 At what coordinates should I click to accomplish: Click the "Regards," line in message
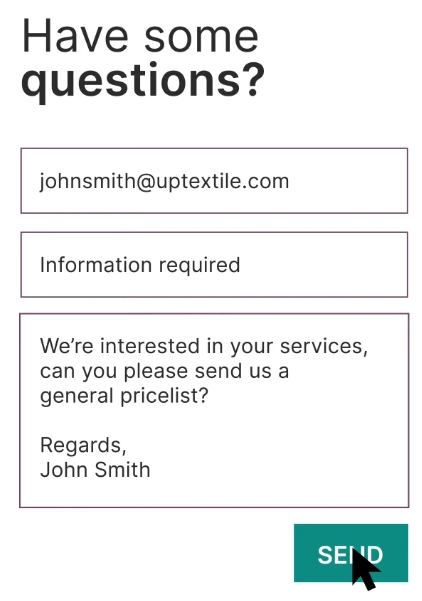click(x=83, y=445)
